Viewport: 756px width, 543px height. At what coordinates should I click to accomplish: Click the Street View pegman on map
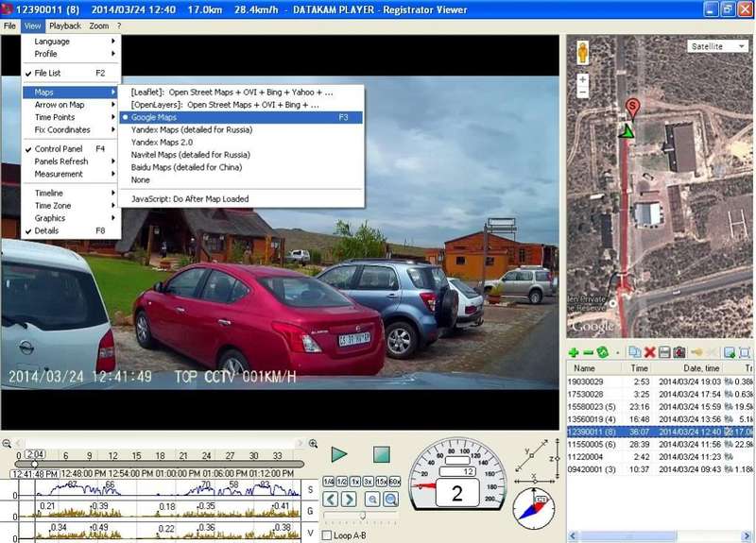582,52
